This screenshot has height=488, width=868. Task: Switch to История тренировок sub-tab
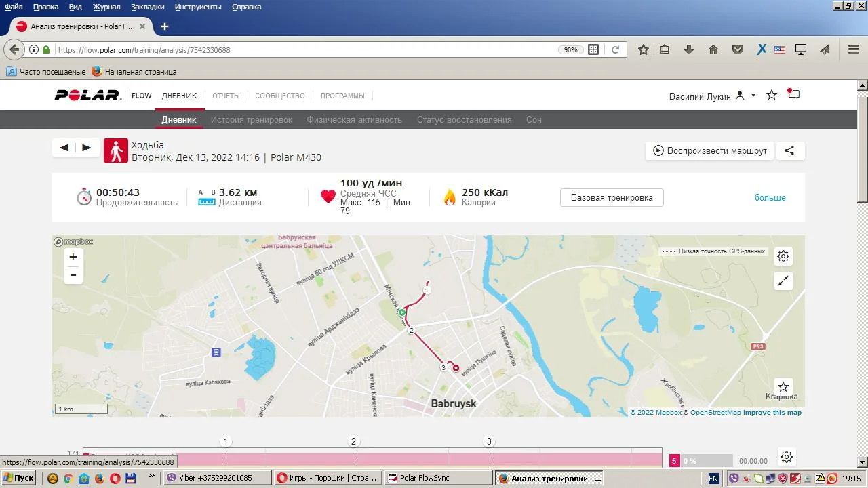pyautogui.click(x=252, y=119)
